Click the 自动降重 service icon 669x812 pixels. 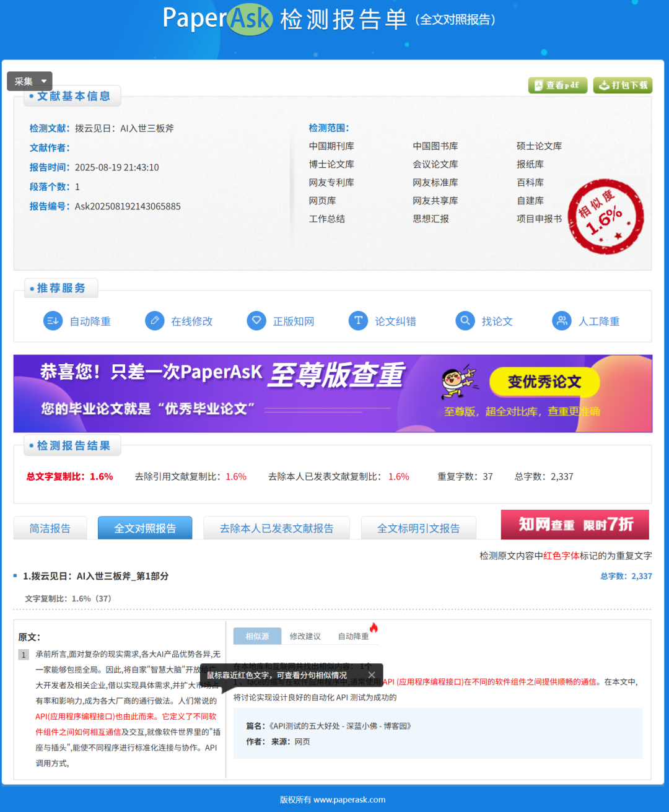(x=53, y=321)
